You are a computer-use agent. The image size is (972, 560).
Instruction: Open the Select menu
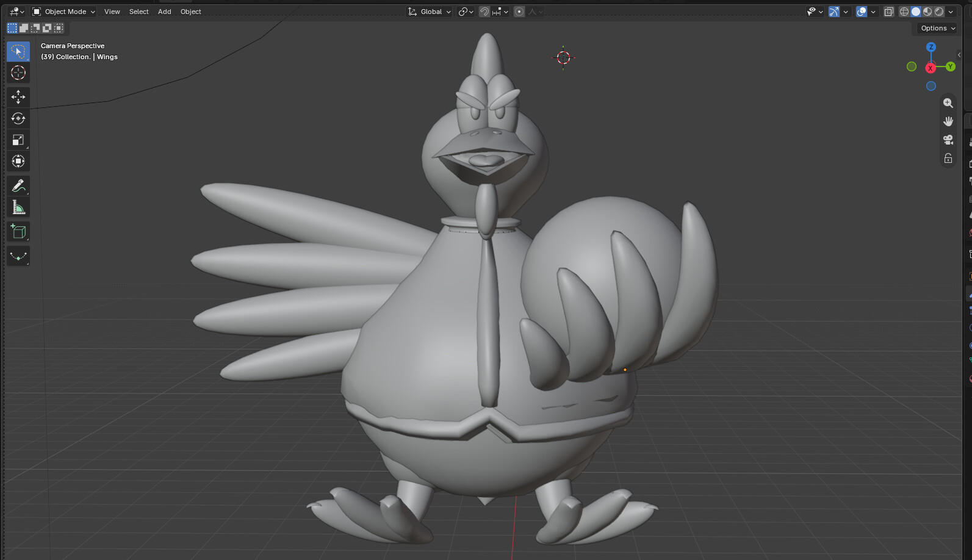click(x=139, y=12)
